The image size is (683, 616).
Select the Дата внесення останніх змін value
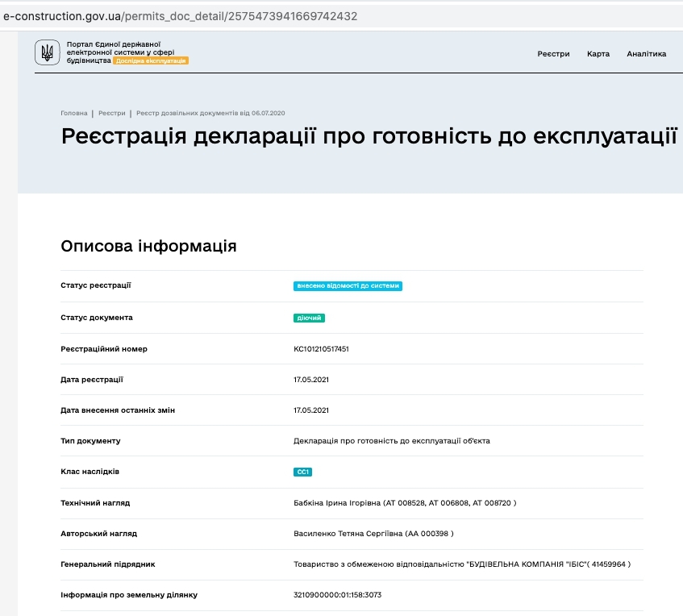pyautogui.click(x=311, y=410)
